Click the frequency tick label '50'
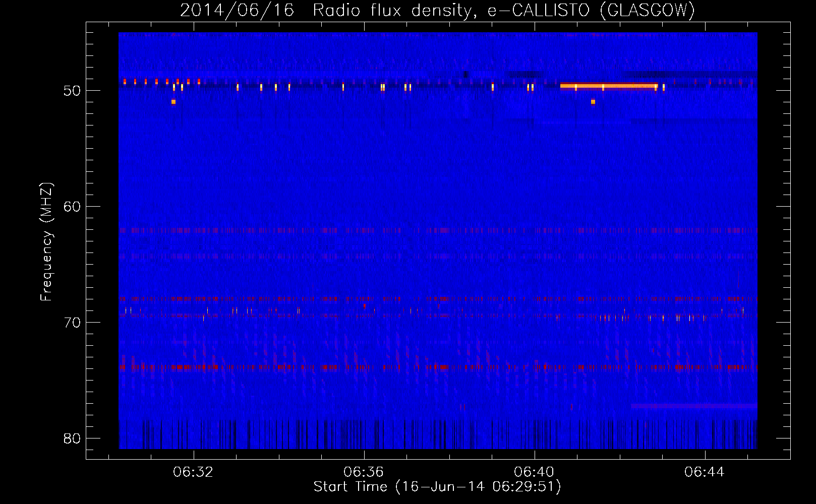Image resolution: width=816 pixels, height=504 pixels. tap(72, 91)
